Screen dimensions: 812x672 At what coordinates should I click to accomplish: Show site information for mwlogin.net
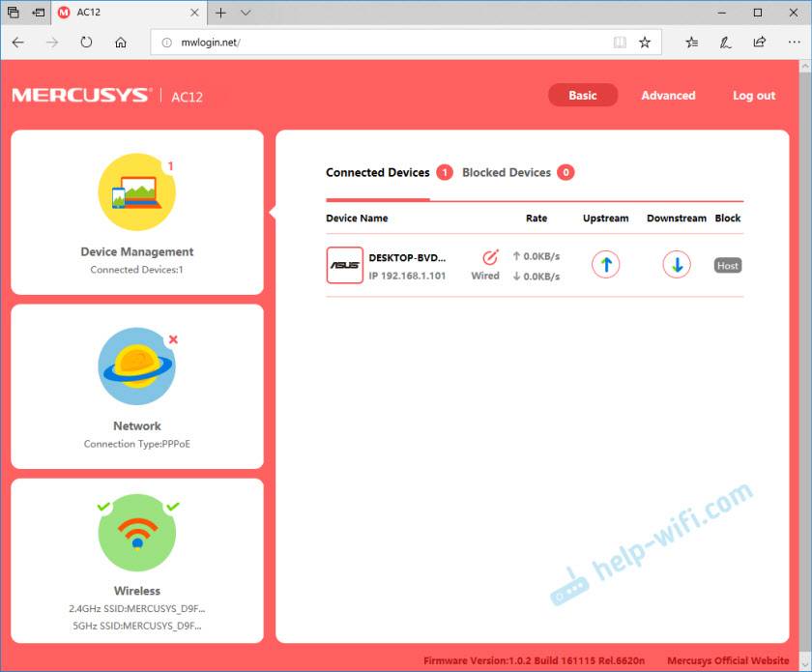[166, 43]
